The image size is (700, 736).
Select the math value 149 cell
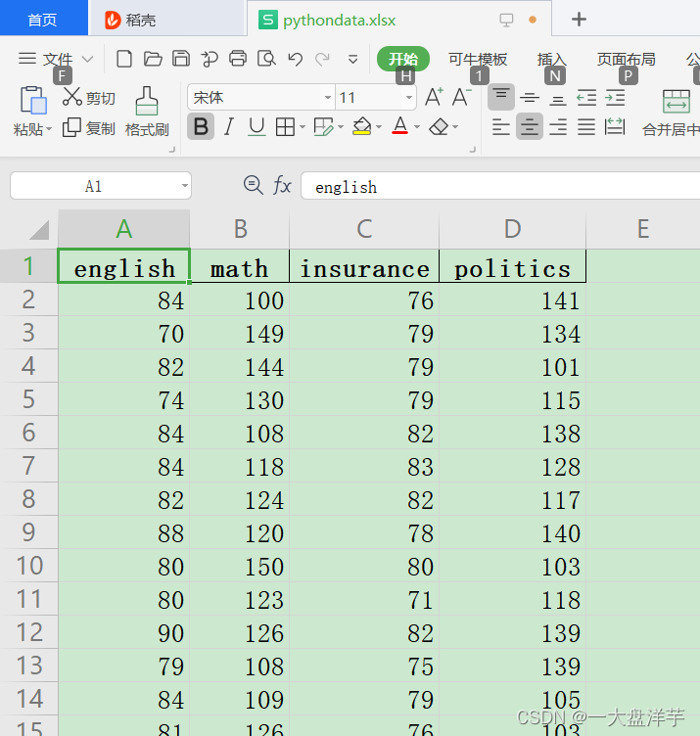(240, 334)
